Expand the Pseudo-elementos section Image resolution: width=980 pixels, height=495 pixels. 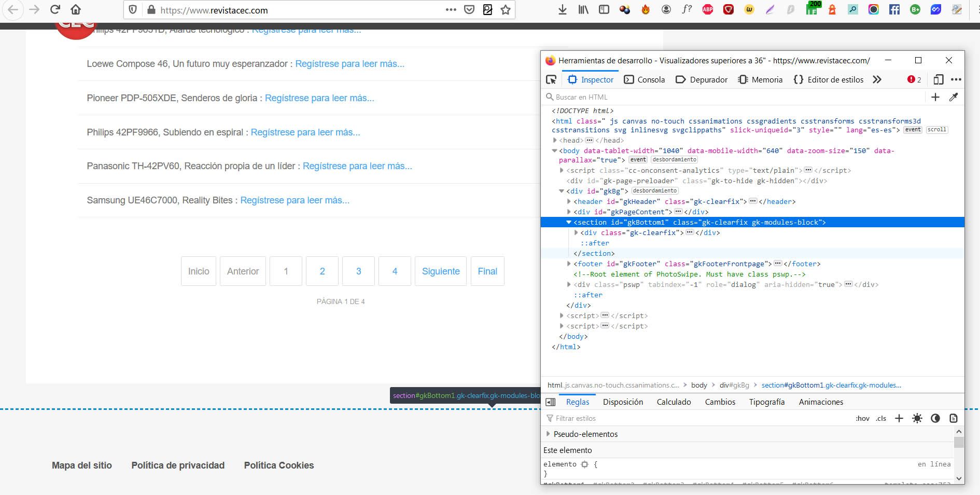click(x=549, y=434)
